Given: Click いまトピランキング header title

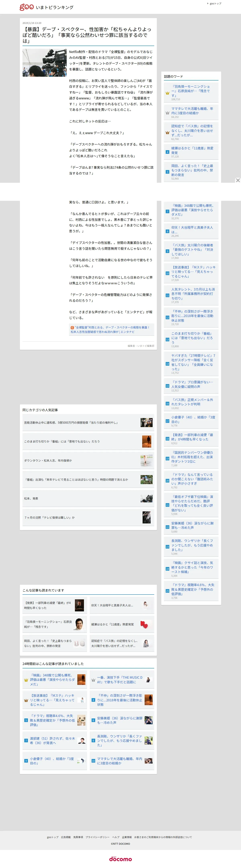Looking at the screenshot, I should click(x=54, y=7).
